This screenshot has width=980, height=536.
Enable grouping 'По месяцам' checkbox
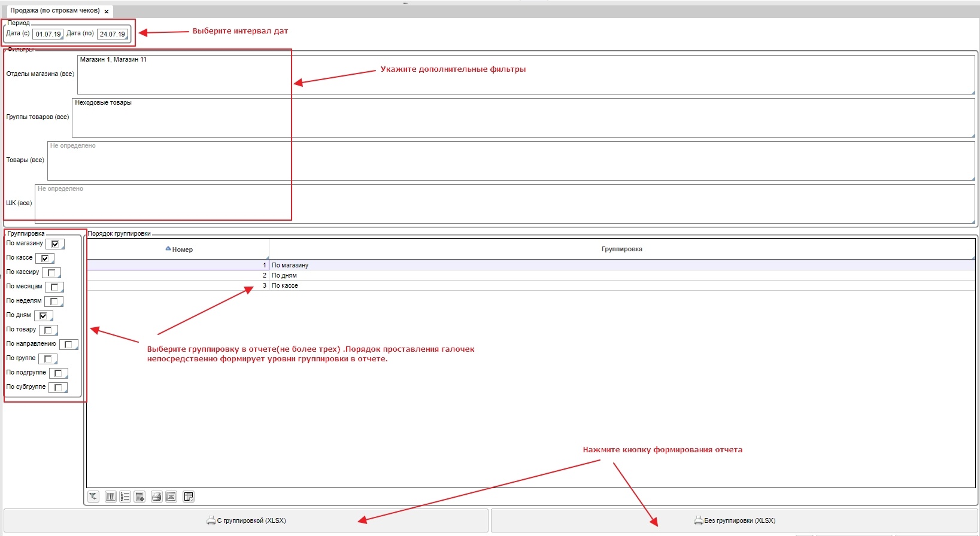pos(54,287)
